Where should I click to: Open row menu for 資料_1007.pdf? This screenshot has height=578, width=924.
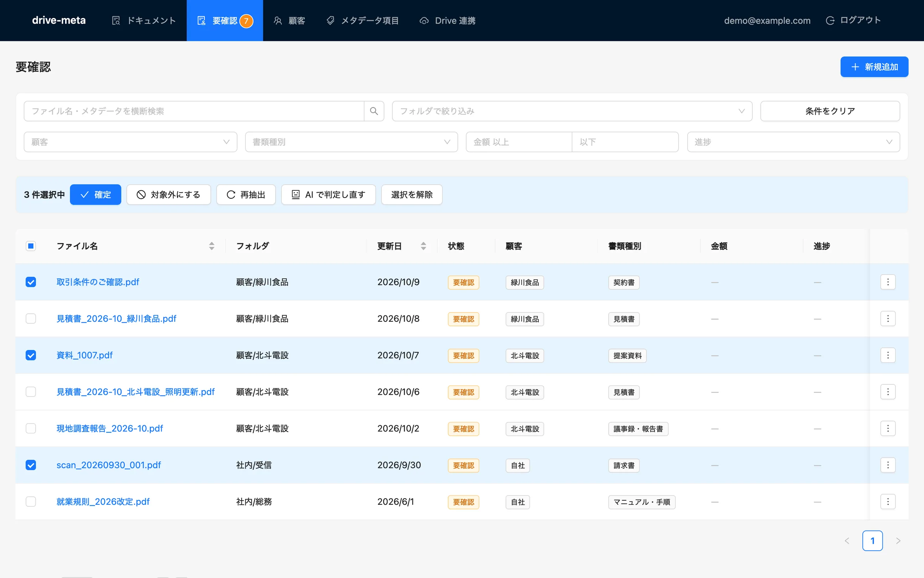point(888,355)
